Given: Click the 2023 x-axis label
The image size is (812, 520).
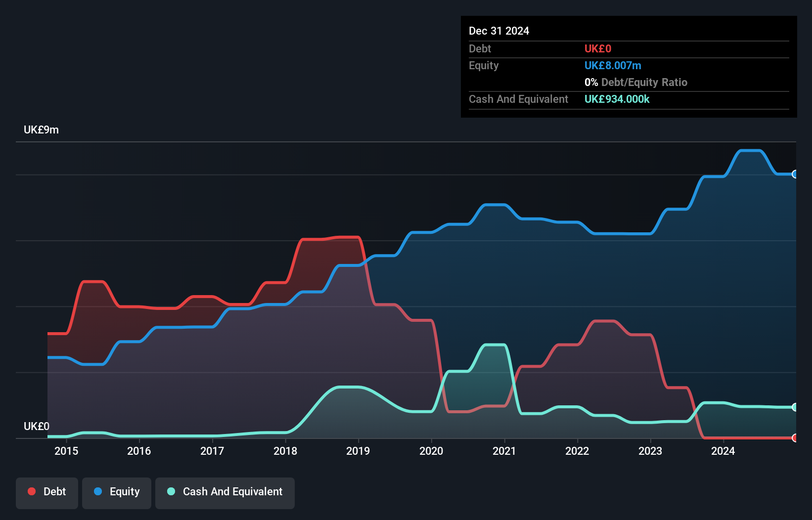Looking at the screenshot, I should [650, 451].
